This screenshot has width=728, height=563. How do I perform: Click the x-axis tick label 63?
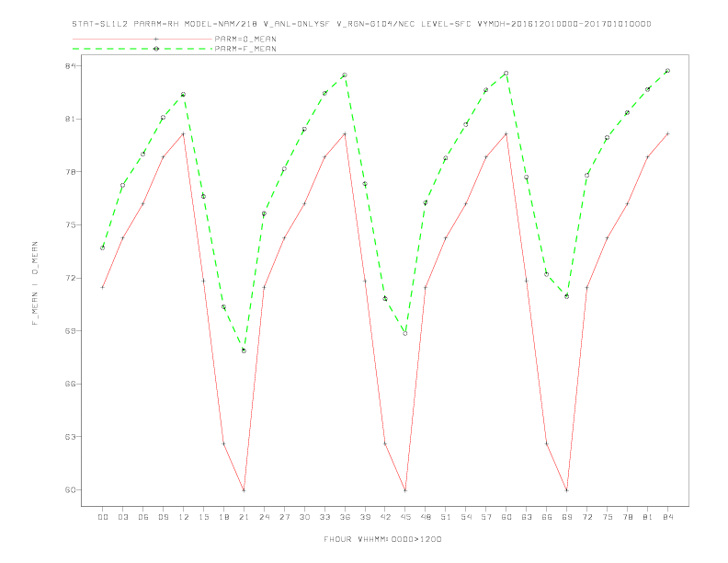[x=527, y=517]
